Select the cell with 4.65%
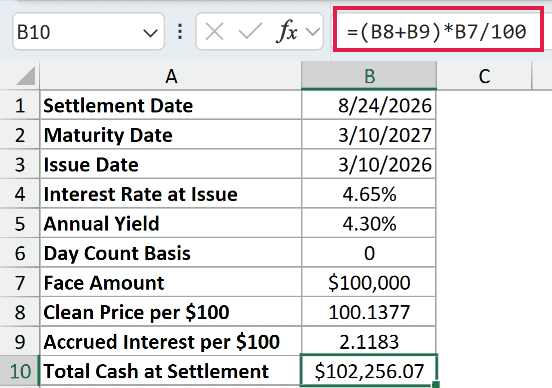 369,194
